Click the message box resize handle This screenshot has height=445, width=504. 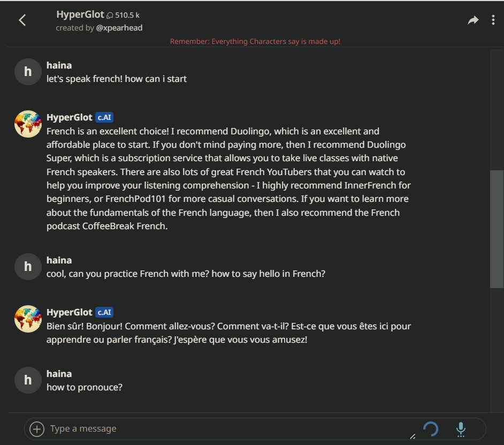click(413, 436)
